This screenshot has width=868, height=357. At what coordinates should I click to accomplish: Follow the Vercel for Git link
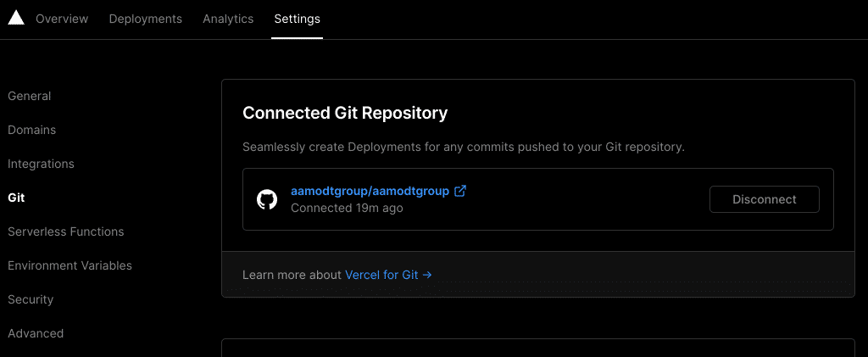click(388, 275)
